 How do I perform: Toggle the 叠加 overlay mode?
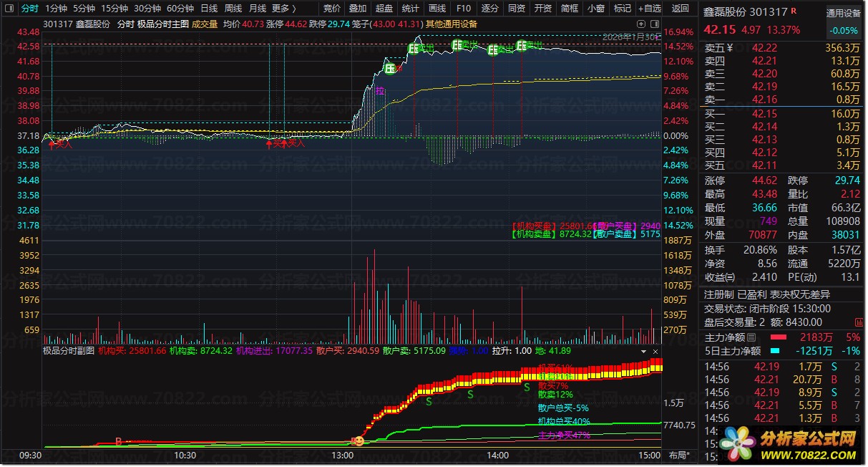click(x=357, y=9)
